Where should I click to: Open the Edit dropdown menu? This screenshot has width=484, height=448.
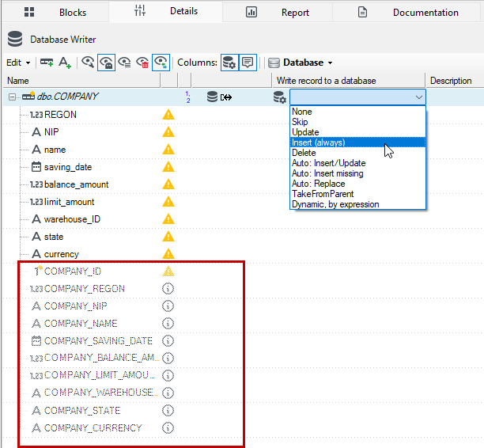pos(18,63)
